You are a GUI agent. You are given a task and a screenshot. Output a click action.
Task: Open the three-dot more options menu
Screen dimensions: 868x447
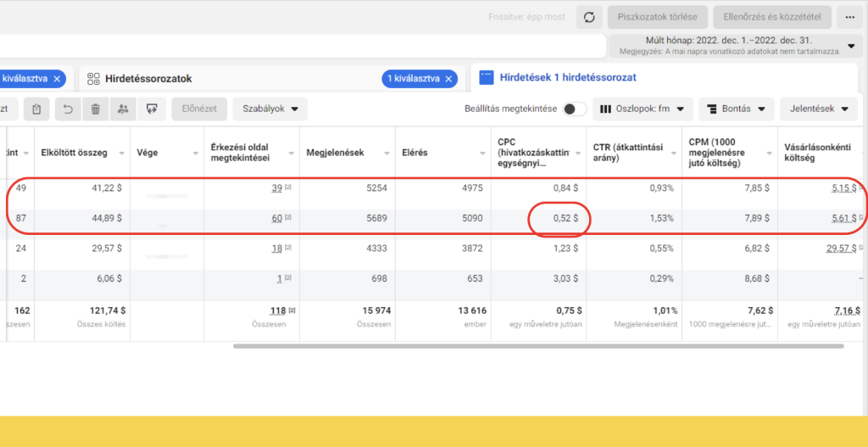pyautogui.click(x=849, y=17)
